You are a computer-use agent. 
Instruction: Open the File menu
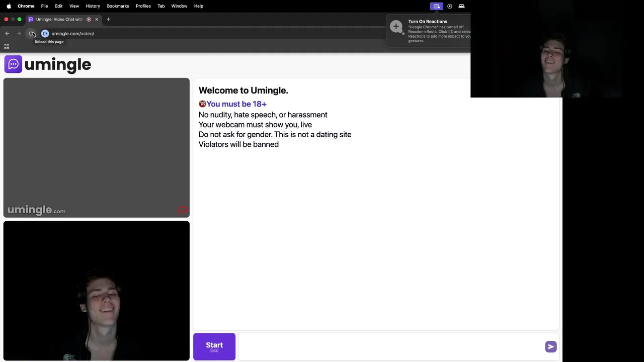click(44, 6)
